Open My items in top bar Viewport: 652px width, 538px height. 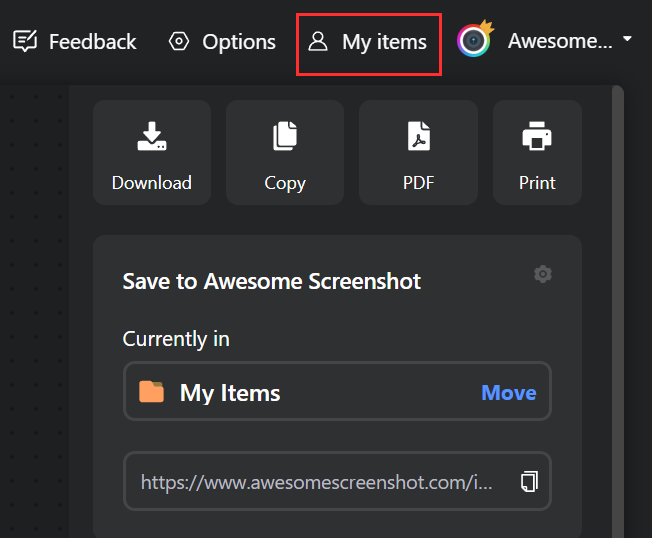(x=368, y=43)
